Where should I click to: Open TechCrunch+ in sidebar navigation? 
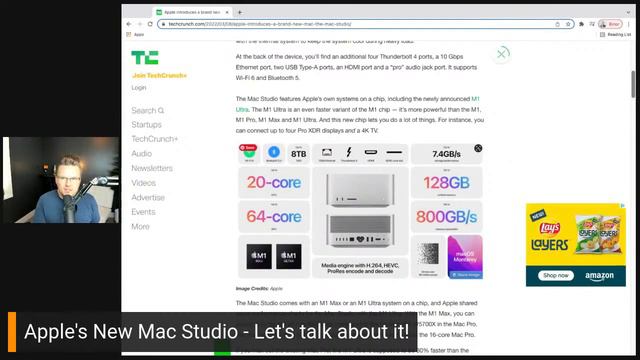[x=155, y=139]
